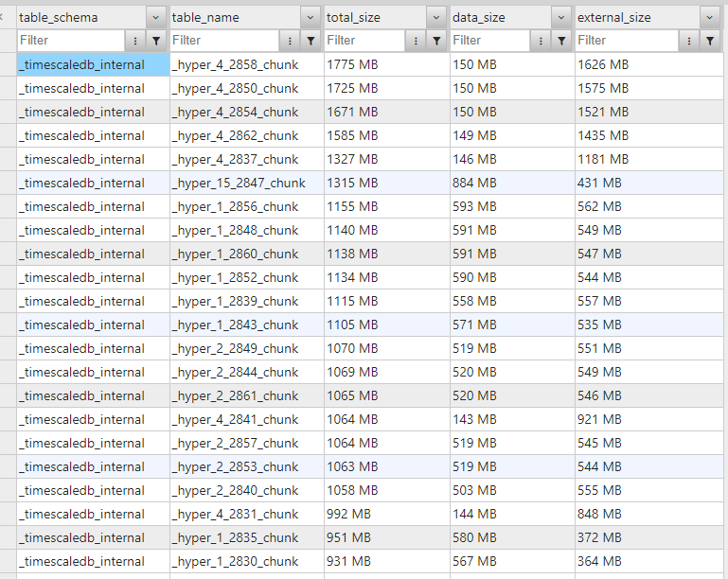This screenshot has height=579, width=728.
Task: Select cell _hyper_2_2849_chunk
Action: pyautogui.click(x=247, y=348)
